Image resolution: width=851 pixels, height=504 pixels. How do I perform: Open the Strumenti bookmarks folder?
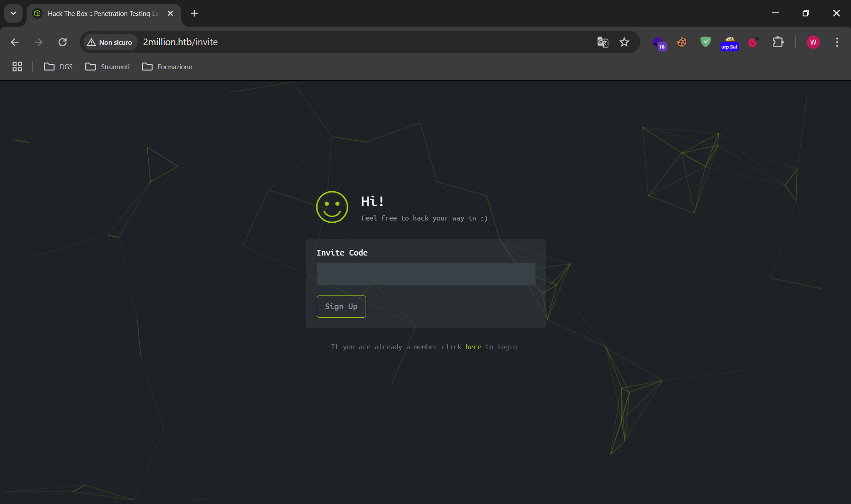pyautogui.click(x=108, y=67)
